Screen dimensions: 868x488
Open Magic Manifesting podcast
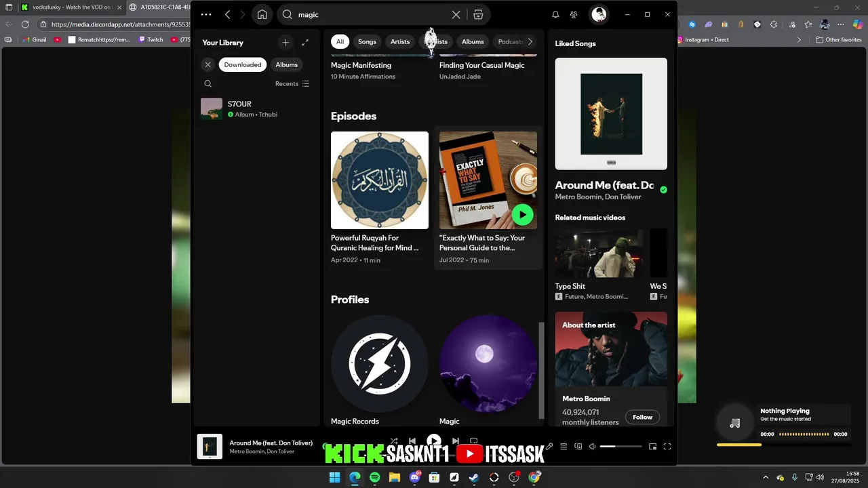click(361, 65)
